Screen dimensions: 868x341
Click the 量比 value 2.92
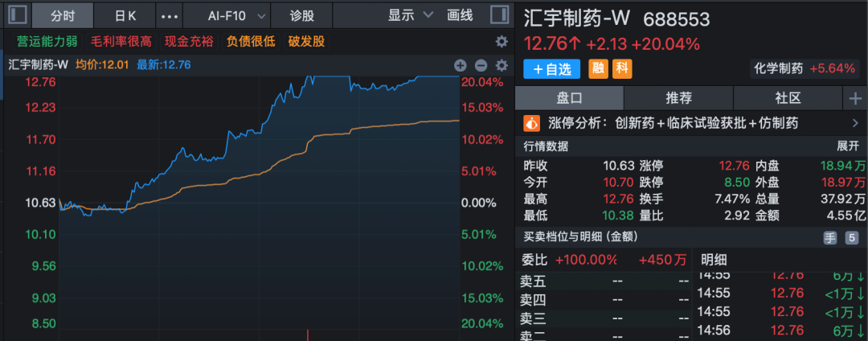(737, 216)
